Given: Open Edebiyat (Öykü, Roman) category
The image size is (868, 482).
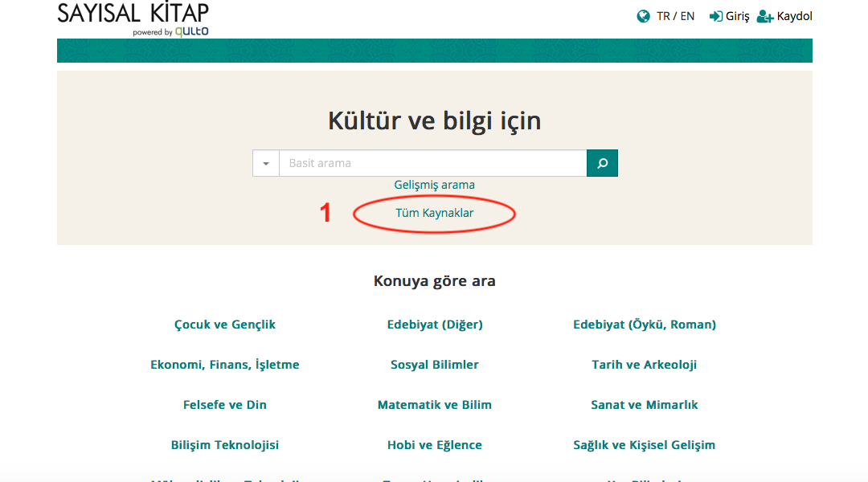Looking at the screenshot, I should tap(645, 325).
